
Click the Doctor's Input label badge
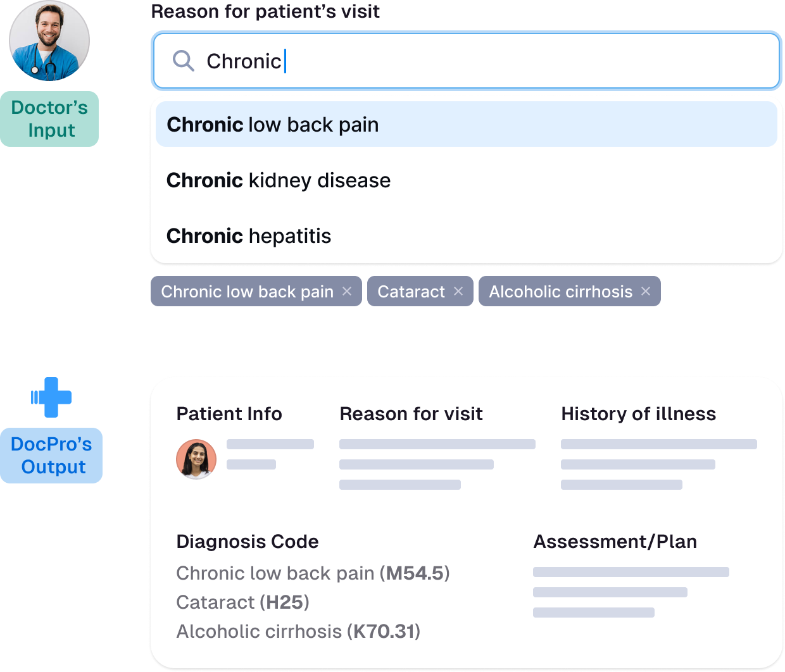(x=49, y=119)
